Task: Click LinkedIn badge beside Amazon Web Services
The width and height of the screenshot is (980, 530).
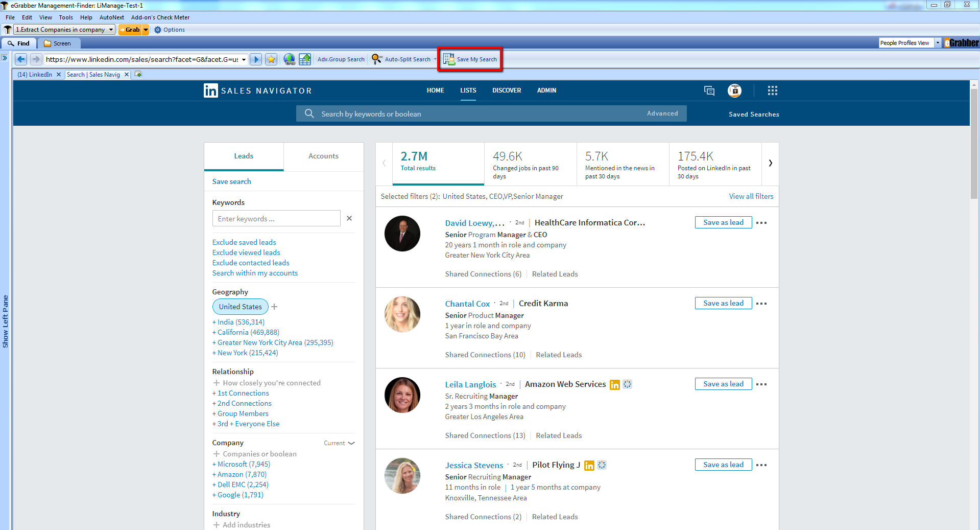Action: [x=615, y=385]
